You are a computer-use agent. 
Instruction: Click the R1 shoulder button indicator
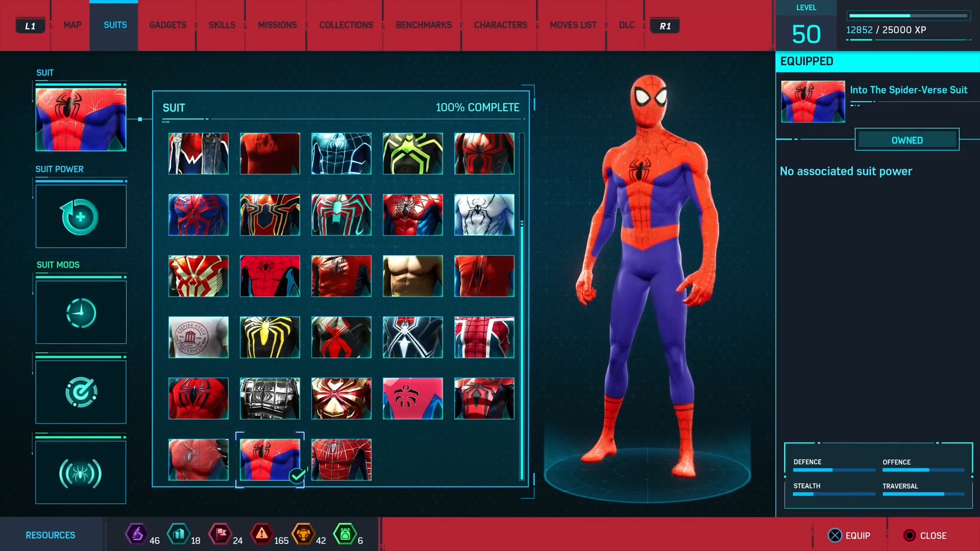coord(665,26)
